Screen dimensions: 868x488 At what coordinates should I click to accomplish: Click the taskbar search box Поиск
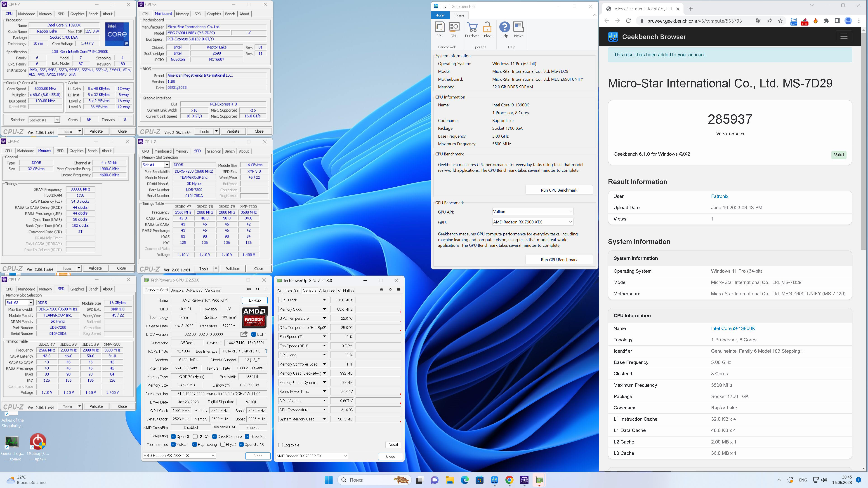point(374,480)
